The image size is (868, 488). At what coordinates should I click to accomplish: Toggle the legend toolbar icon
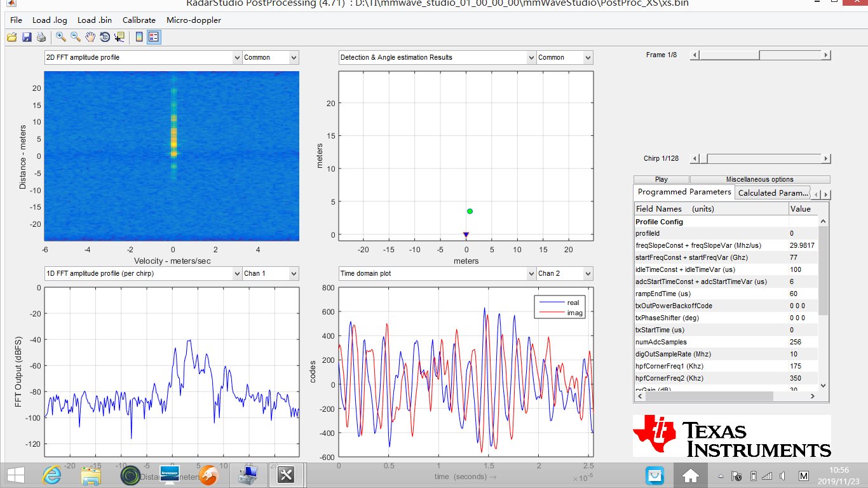pyautogui.click(x=153, y=37)
